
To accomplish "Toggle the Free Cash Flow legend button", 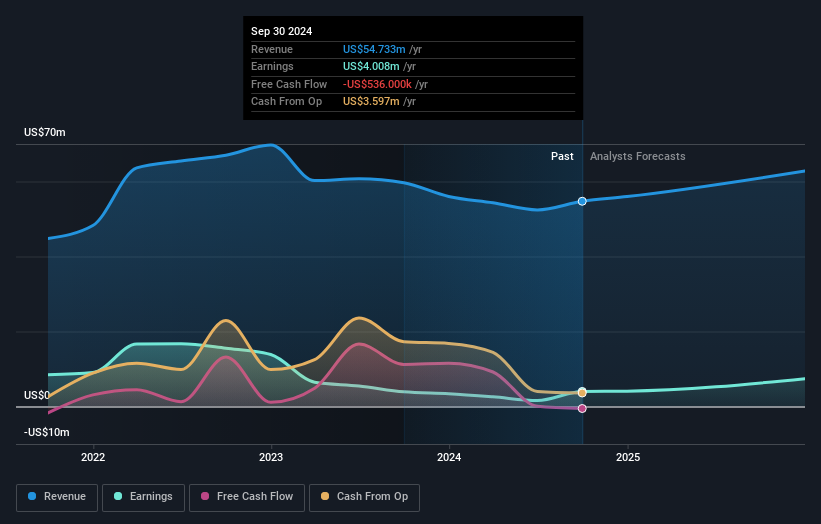I will click(247, 497).
